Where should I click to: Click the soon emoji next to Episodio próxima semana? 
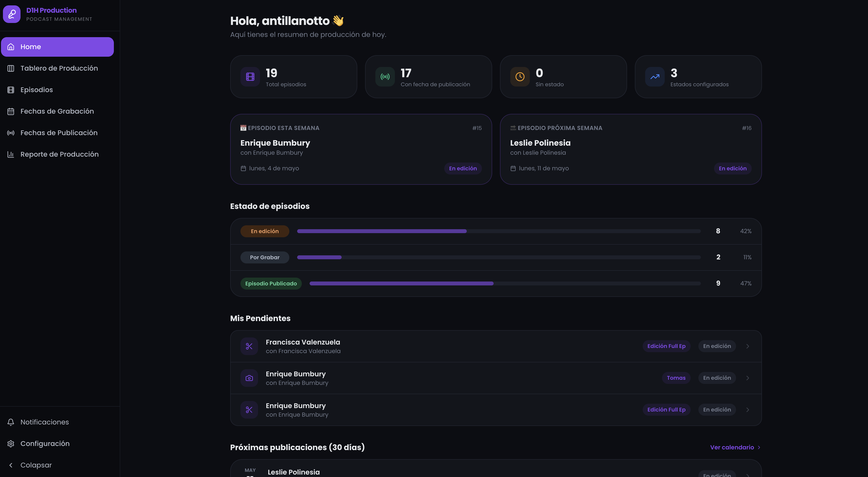pos(513,128)
